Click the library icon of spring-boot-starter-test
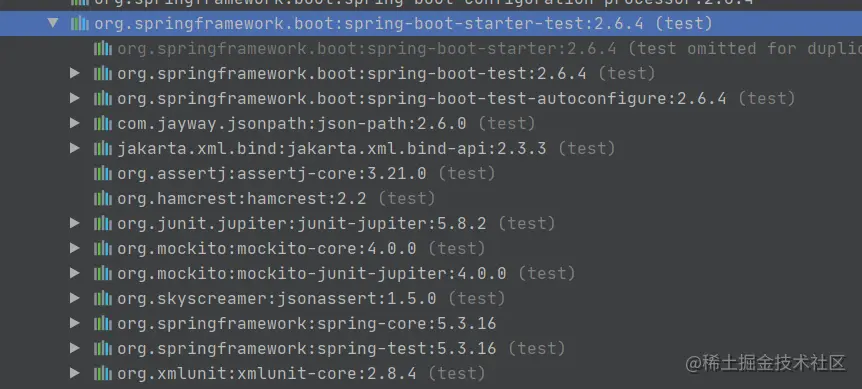Image resolution: width=862 pixels, height=389 pixels. [80, 24]
